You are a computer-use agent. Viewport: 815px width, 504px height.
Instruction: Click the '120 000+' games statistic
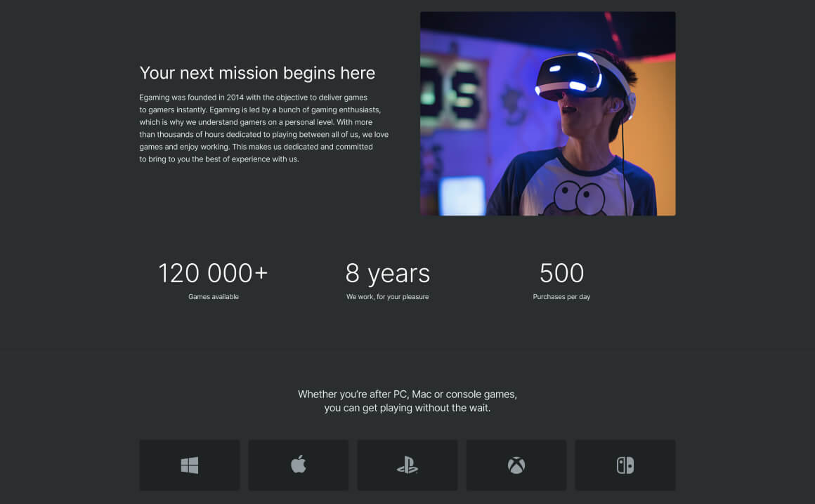point(214,274)
